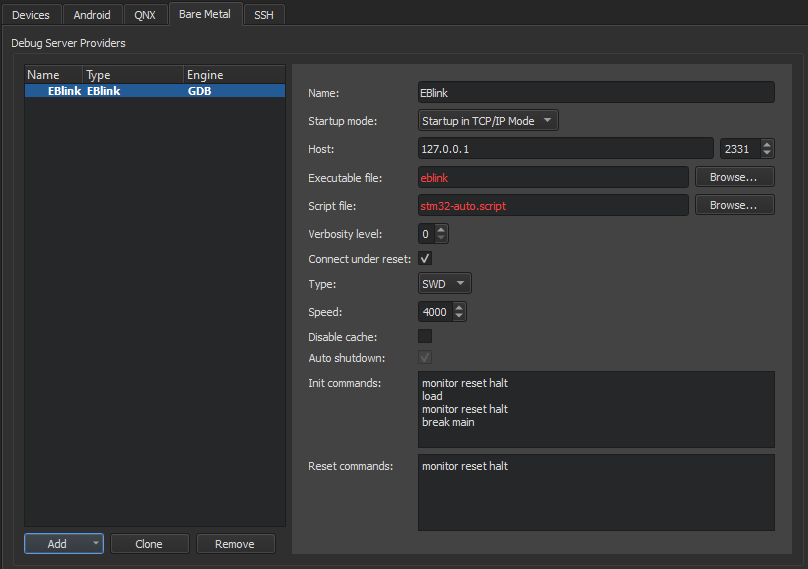Image resolution: width=808 pixels, height=569 pixels.
Task: Click the Host address field
Action: [565, 149]
